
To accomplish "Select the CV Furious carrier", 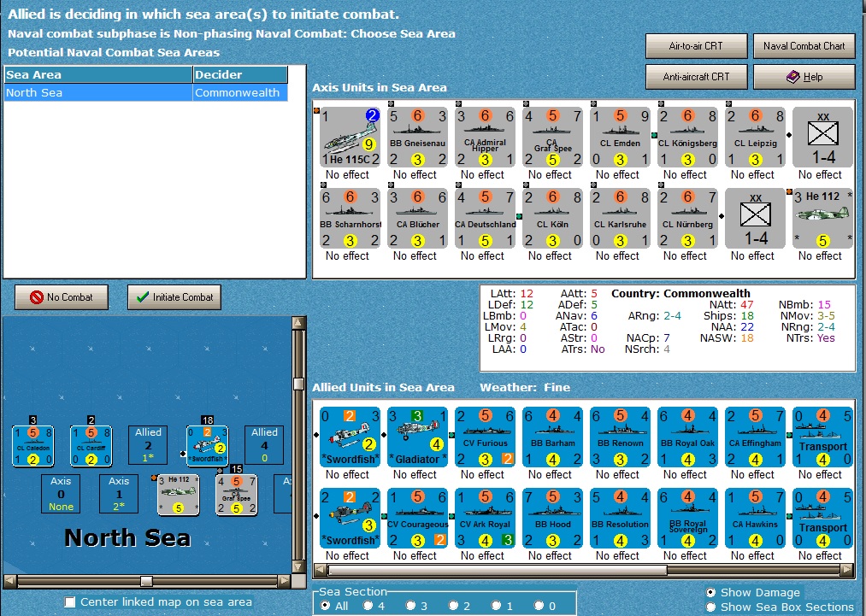I will click(x=485, y=437).
